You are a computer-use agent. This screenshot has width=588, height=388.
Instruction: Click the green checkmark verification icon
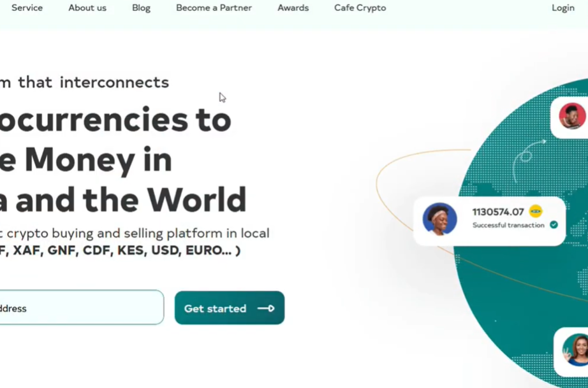click(x=554, y=225)
